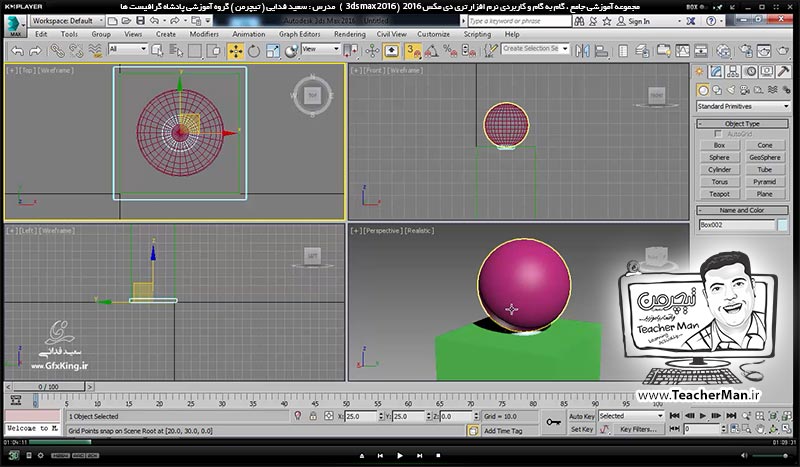Viewport: 800px width, 467px height.
Task: Toggle 3D Snaps on main toolbar
Action: point(413,51)
